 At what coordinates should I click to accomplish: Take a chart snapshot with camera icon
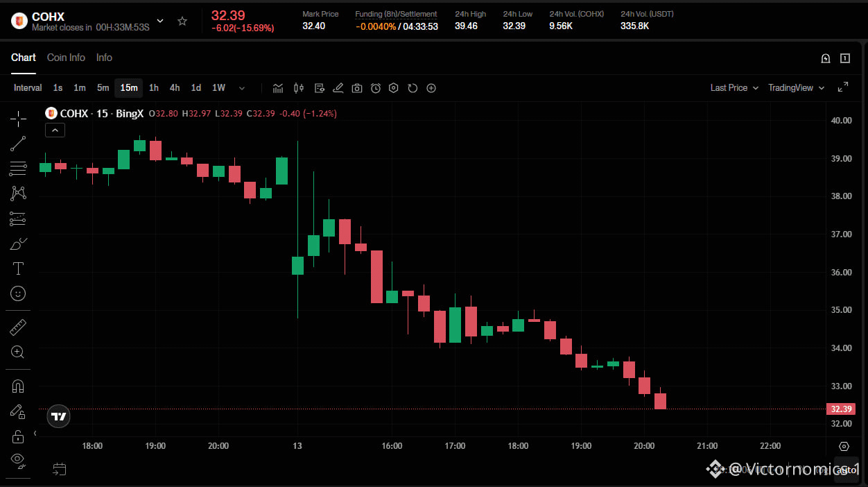click(x=357, y=88)
